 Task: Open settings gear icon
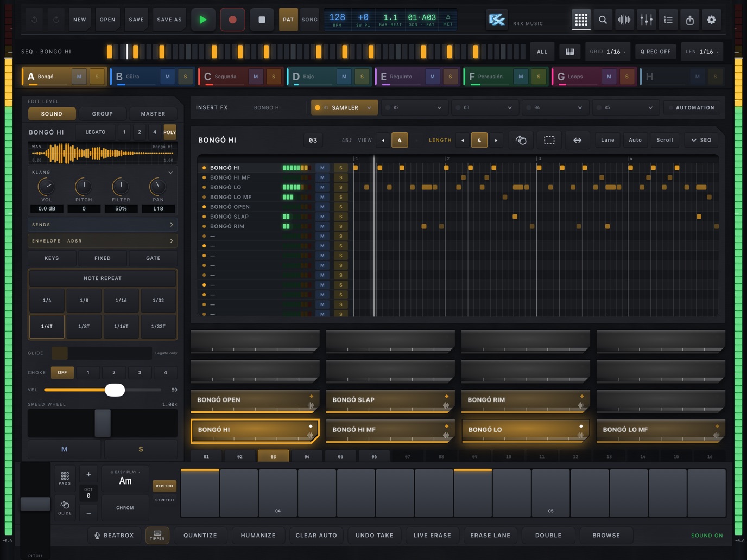[x=712, y=20]
